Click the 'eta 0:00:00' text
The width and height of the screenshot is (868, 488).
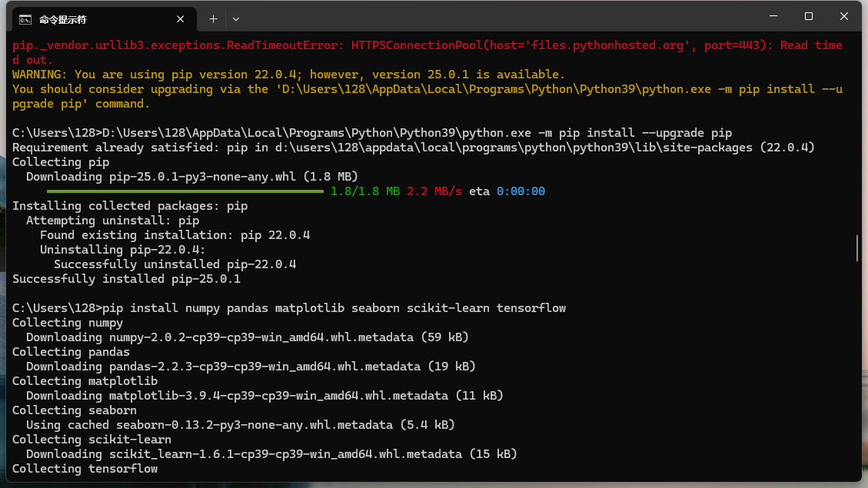point(507,191)
